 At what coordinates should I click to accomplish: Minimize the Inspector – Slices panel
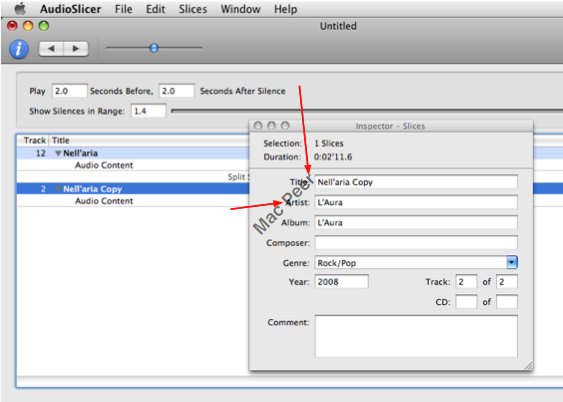271,126
